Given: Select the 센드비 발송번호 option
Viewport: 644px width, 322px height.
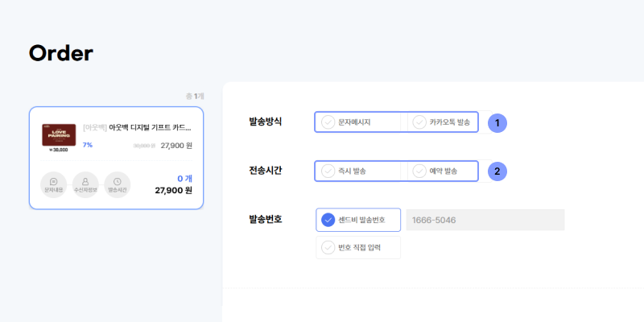Looking at the screenshot, I should coord(358,220).
